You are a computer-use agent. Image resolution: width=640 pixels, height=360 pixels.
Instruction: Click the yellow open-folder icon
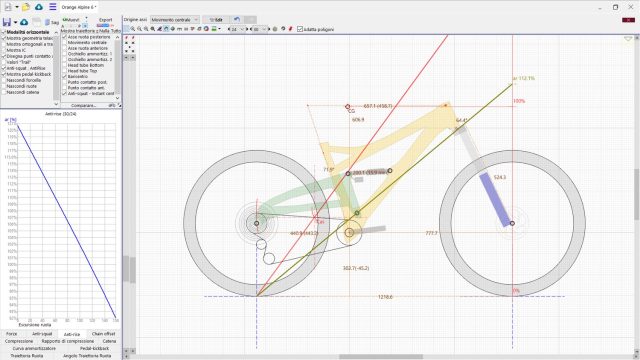pyautogui.click(x=26, y=7)
